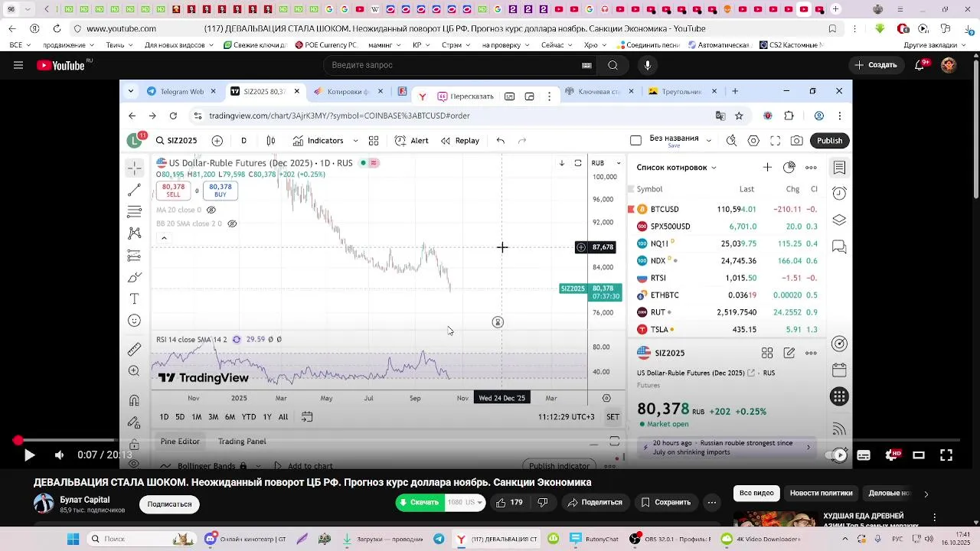Select TradingView crosshair cursor tool
This screenshot has height=551, width=980.
[x=135, y=168]
